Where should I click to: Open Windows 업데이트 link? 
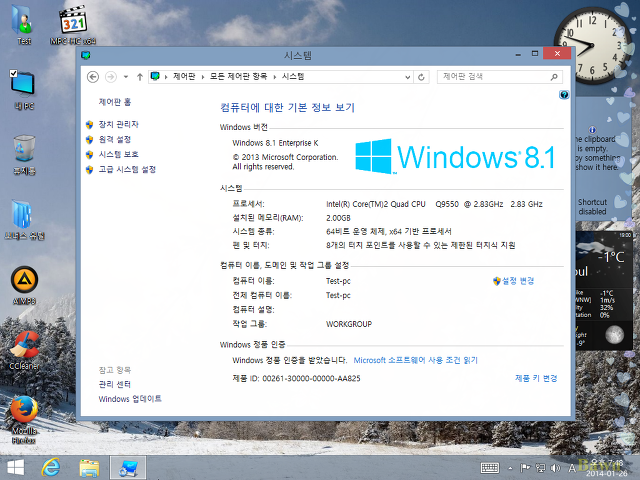click(x=130, y=399)
